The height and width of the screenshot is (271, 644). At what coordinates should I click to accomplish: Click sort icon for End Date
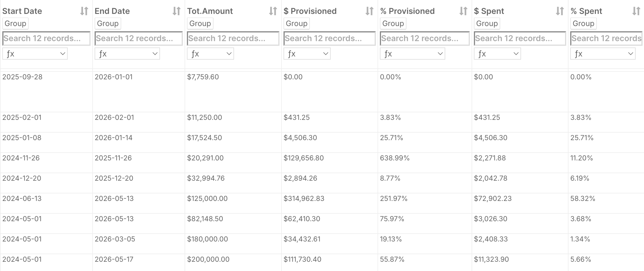[x=176, y=11]
